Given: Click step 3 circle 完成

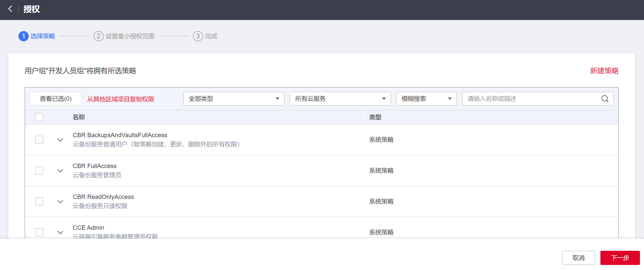Looking at the screenshot, I should point(198,36).
